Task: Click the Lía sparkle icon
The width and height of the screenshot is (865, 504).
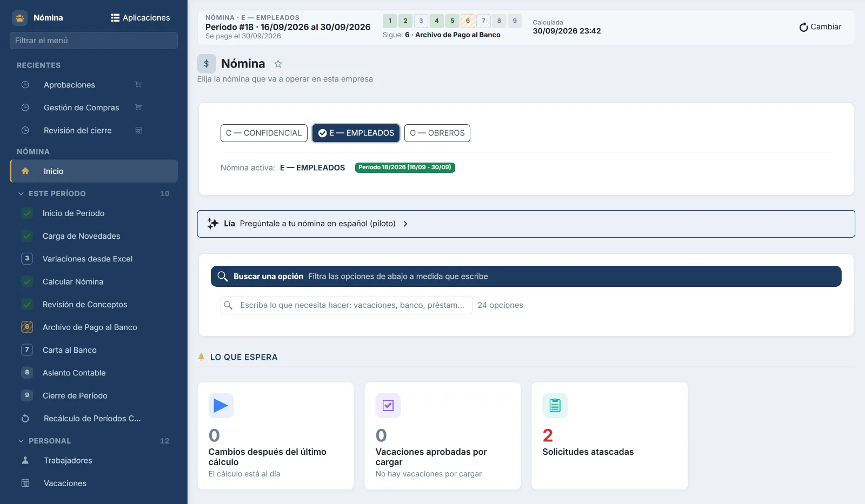Action: 213,224
